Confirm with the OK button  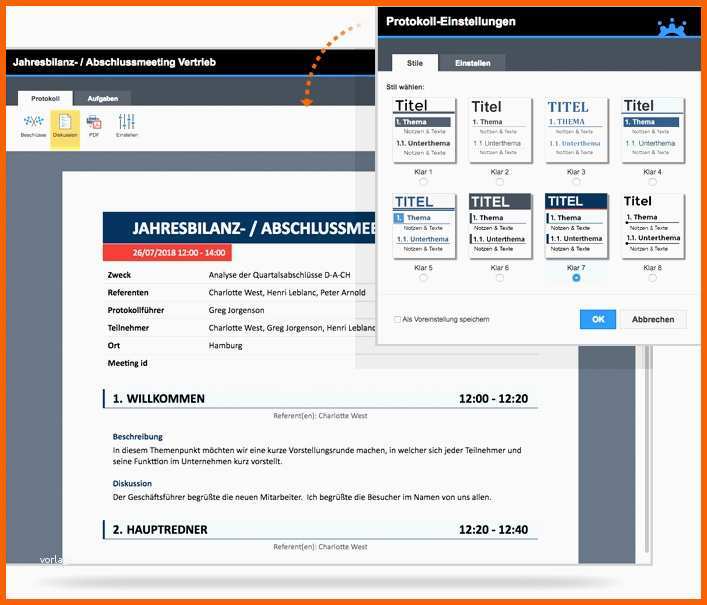pyautogui.click(x=597, y=320)
